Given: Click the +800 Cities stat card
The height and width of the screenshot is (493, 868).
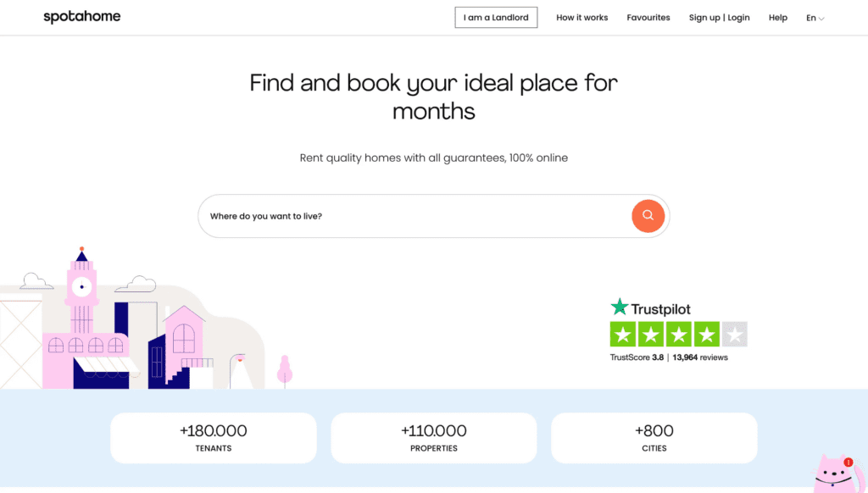Looking at the screenshot, I should tap(654, 438).
